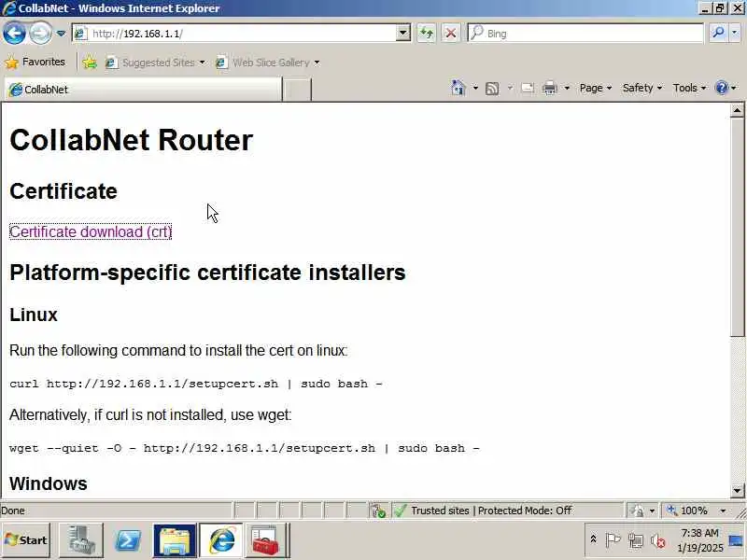747x560 pixels.
Task: Click the Bing search box
Action: [585, 34]
